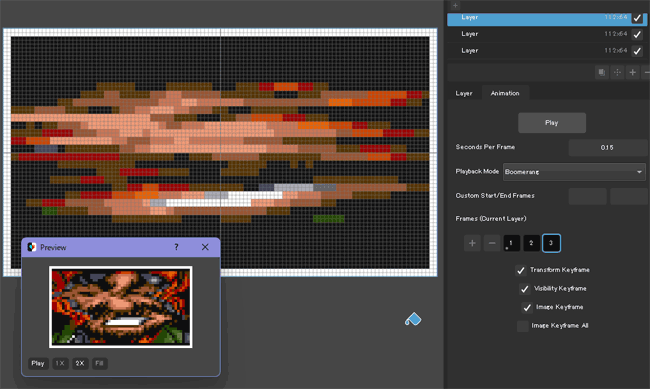This screenshot has width=650, height=389.
Task: Click the Custom Start/End Frames label
Action: [495, 195]
